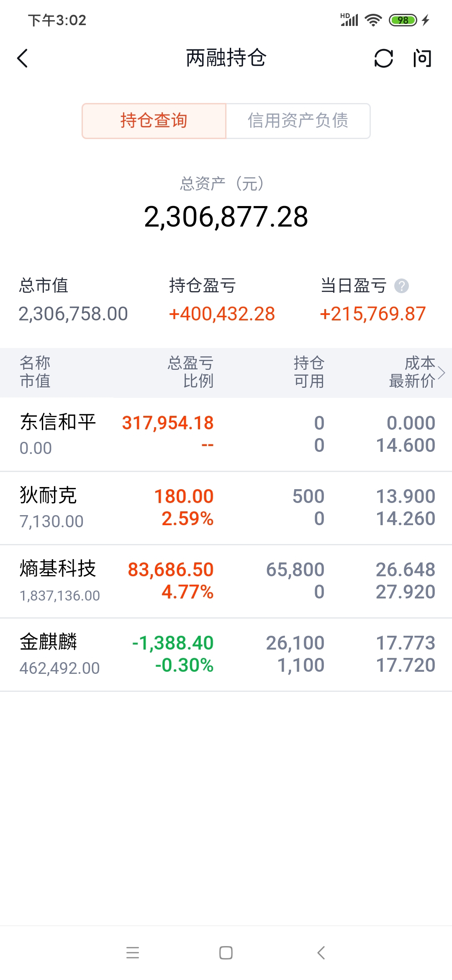Open the 熵基科技 holding row

tap(226, 581)
